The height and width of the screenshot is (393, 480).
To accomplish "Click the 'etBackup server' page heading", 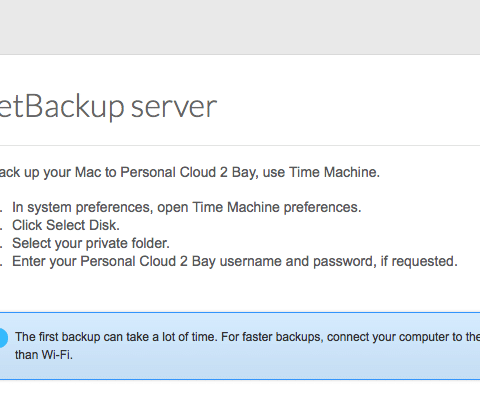I will click(x=108, y=107).
